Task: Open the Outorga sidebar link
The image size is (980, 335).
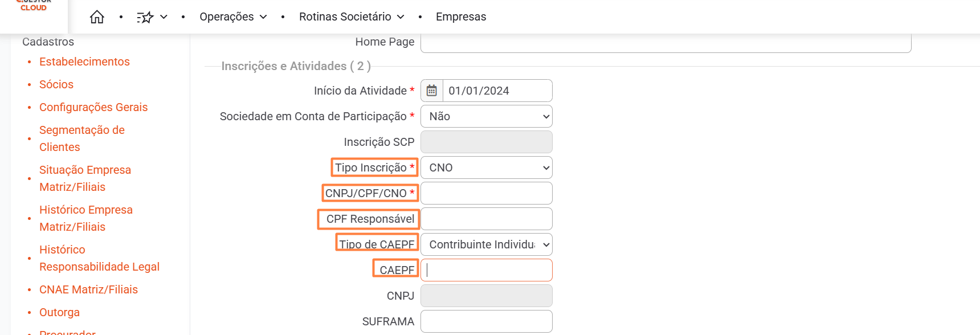Action: click(59, 312)
